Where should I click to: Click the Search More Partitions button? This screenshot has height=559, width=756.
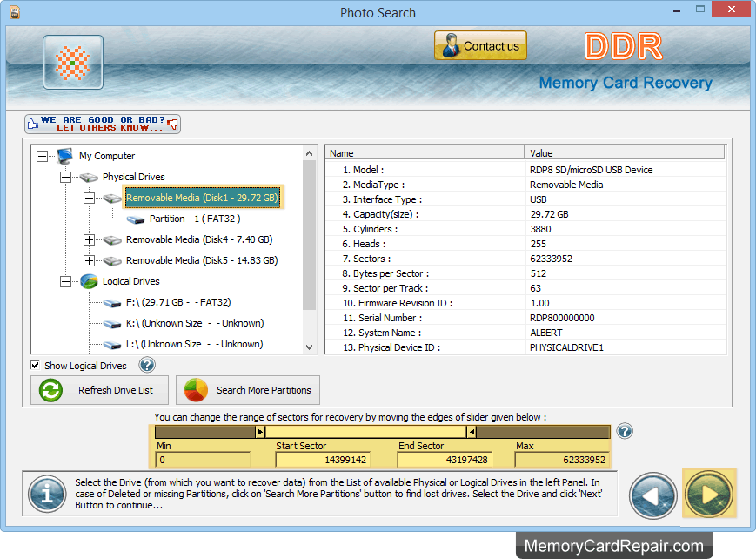[x=248, y=390]
